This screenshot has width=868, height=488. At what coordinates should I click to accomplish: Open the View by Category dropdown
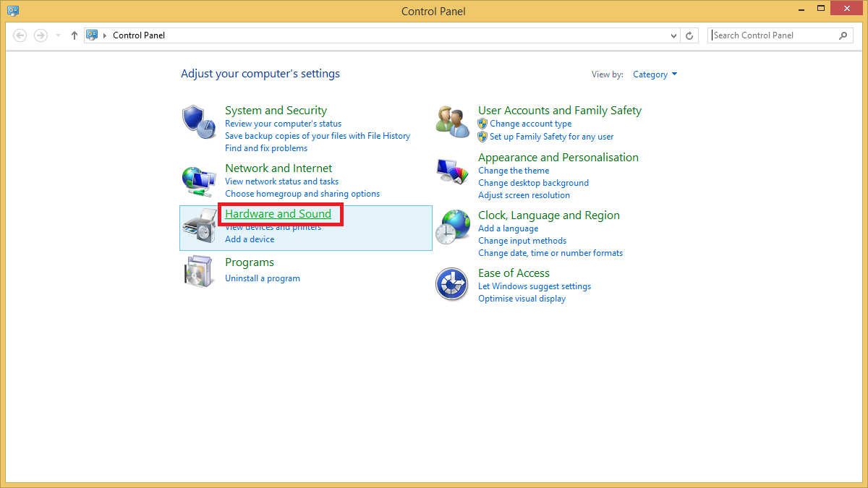tap(655, 74)
